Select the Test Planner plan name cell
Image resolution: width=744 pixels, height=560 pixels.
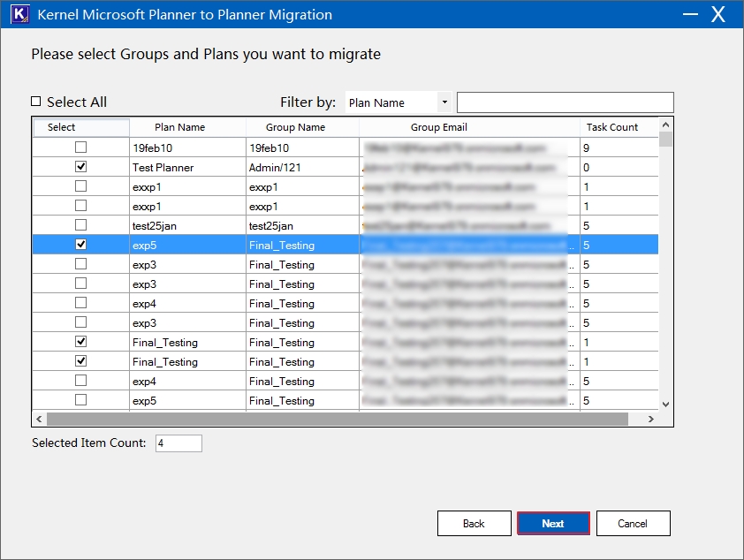[x=187, y=168]
